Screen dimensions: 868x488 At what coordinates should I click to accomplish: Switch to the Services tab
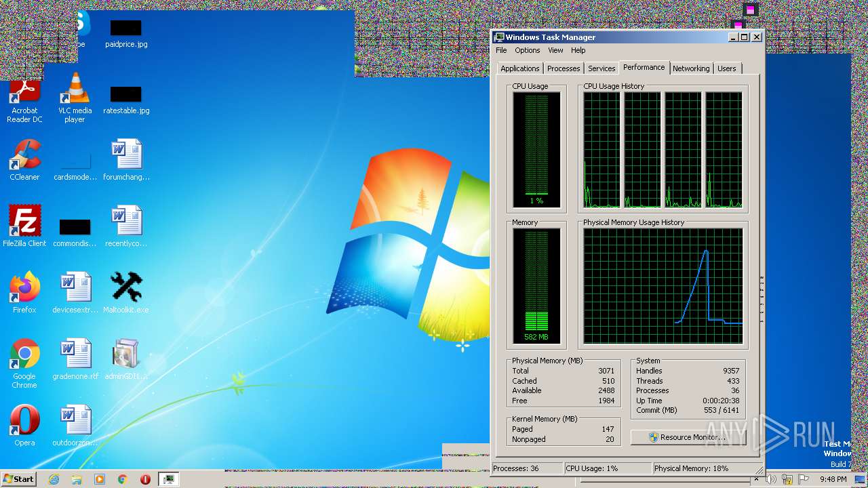coord(601,68)
